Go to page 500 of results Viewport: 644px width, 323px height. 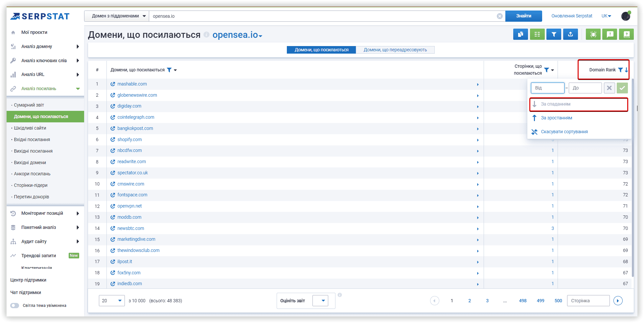558,301
